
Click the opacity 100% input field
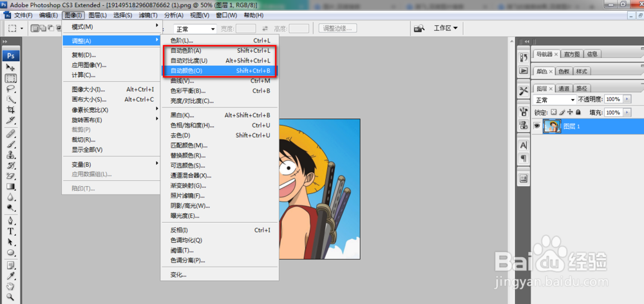click(x=614, y=99)
